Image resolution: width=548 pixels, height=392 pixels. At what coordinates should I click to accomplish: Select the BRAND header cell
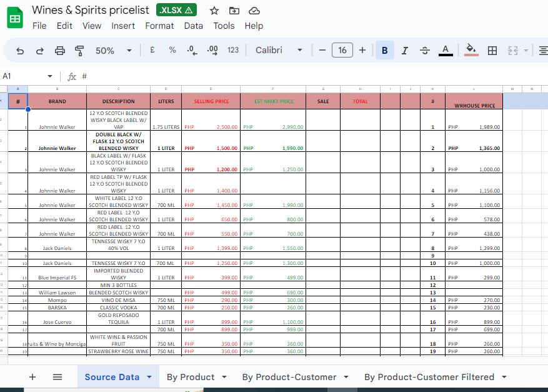pyautogui.click(x=57, y=101)
